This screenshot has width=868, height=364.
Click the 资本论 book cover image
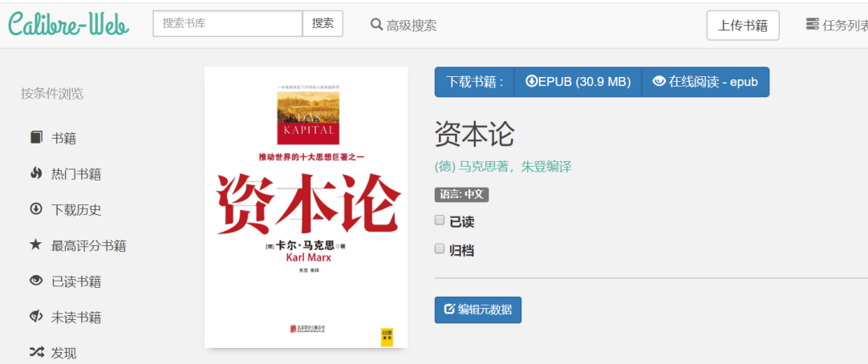(306, 208)
